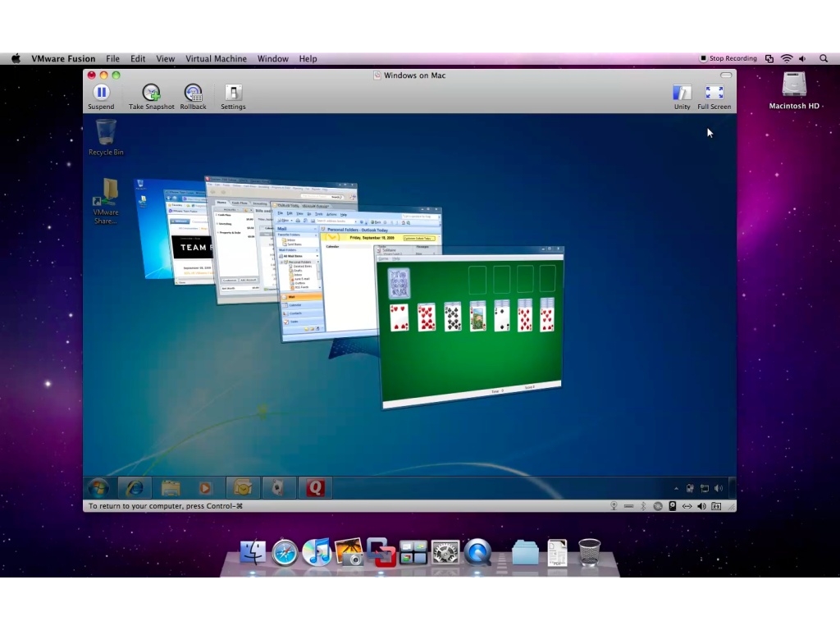Select the Macintosh HD drive icon
The height and width of the screenshot is (630, 840).
tap(794, 91)
